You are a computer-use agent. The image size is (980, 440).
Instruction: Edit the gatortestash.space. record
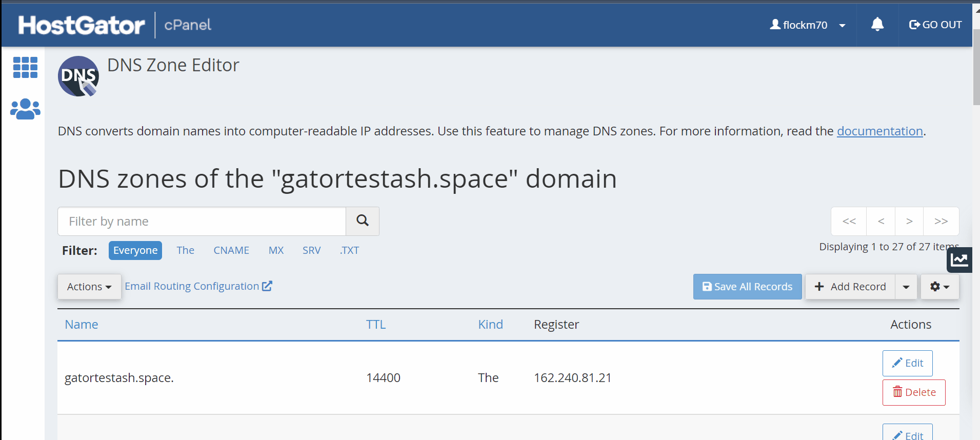point(907,363)
